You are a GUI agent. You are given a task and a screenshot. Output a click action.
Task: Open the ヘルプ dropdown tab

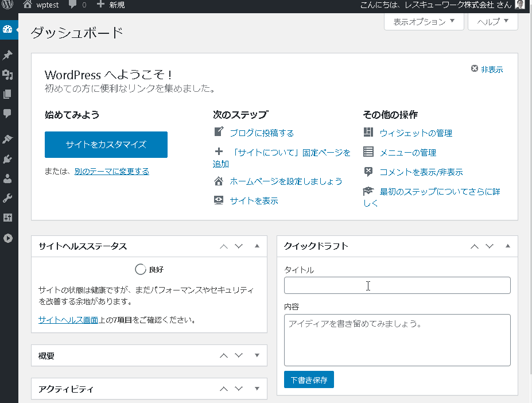point(492,22)
